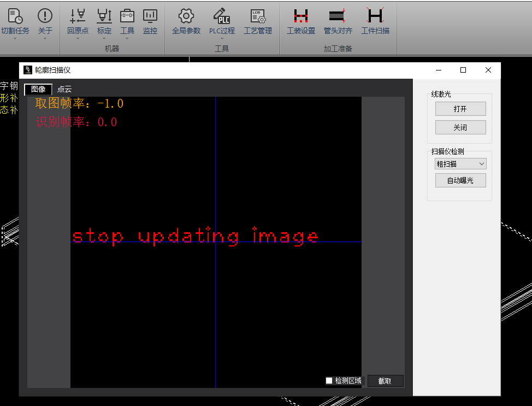Open the 标定 calibration icon
Screen dimensions: 532x406
(x=104, y=16)
